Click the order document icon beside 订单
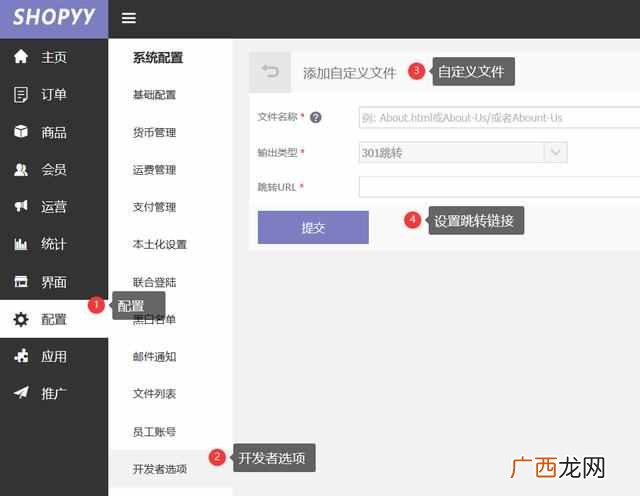The width and height of the screenshot is (640, 496). (x=21, y=95)
